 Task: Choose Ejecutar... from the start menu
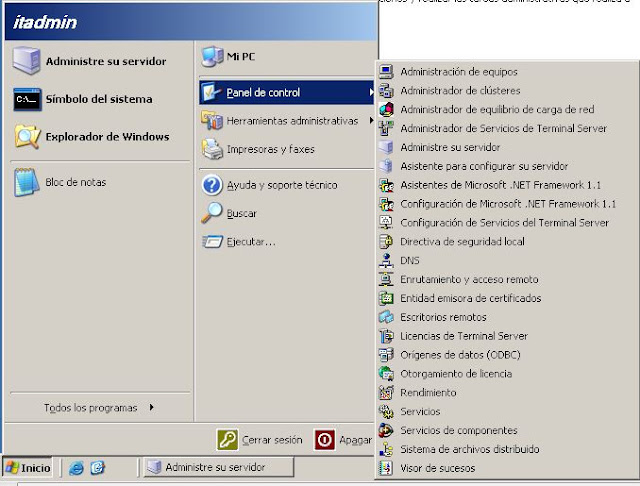tap(286, 242)
